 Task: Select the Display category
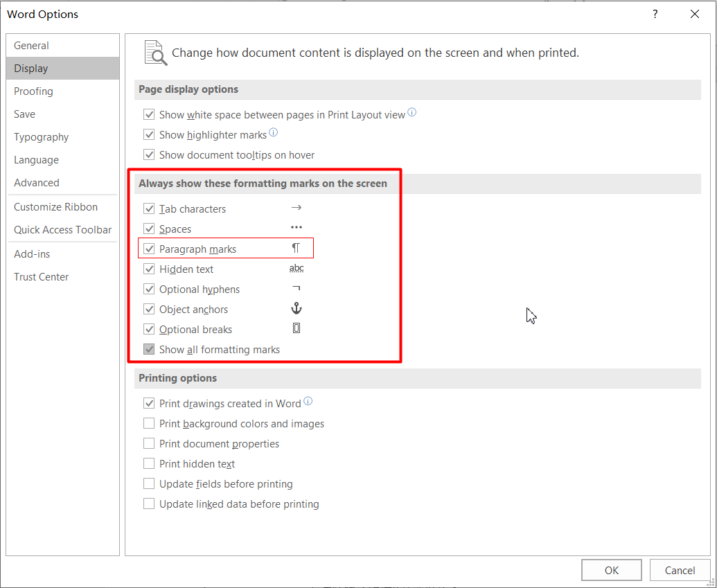[62, 69]
